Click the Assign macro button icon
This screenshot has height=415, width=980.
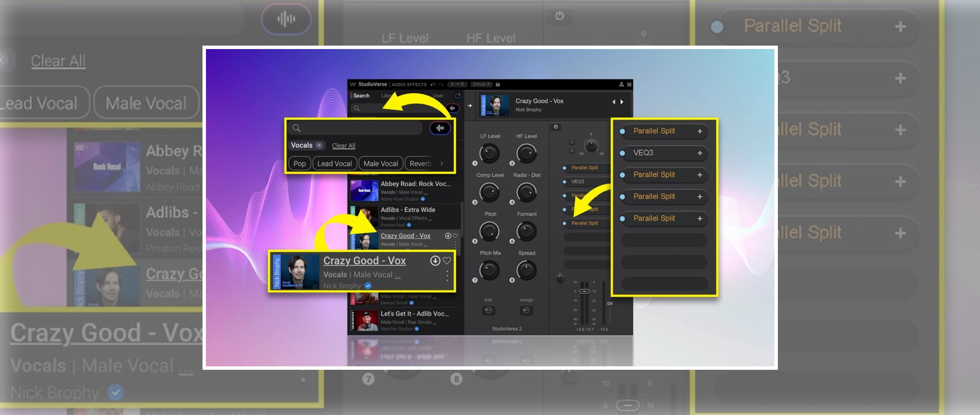[x=526, y=310]
